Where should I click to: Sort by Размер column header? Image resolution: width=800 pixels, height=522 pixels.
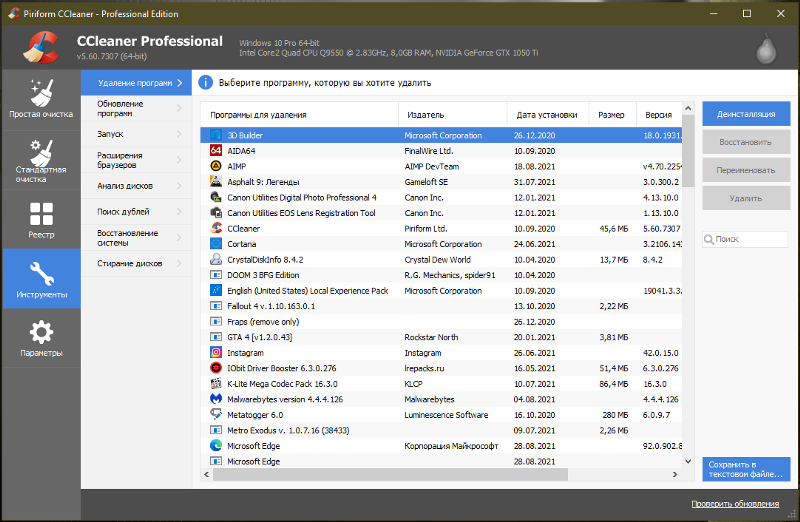click(613, 115)
